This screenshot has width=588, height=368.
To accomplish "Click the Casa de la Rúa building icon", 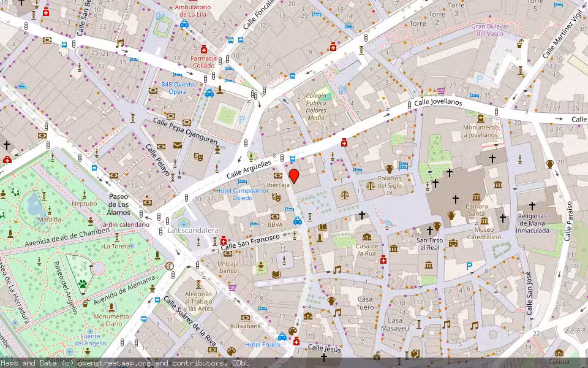I will tap(367, 237).
